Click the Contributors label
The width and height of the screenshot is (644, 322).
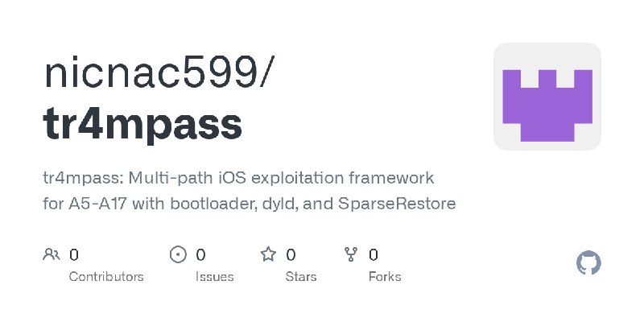point(106,277)
